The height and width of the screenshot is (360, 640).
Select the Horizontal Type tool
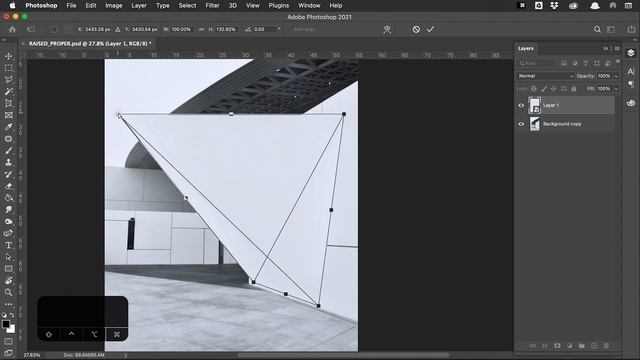click(9, 245)
